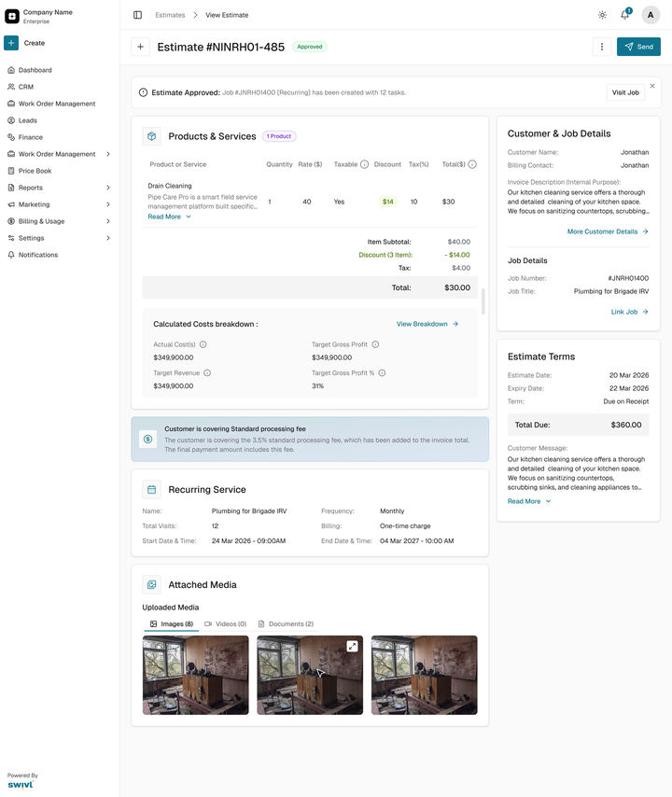This screenshot has width=672, height=797.
Task: Click the dollar icon in processing fee notice
Action: click(x=147, y=440)
